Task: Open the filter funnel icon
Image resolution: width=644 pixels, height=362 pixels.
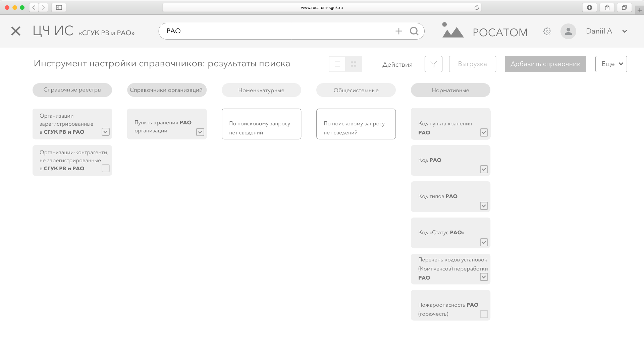Action: (433, 64)
